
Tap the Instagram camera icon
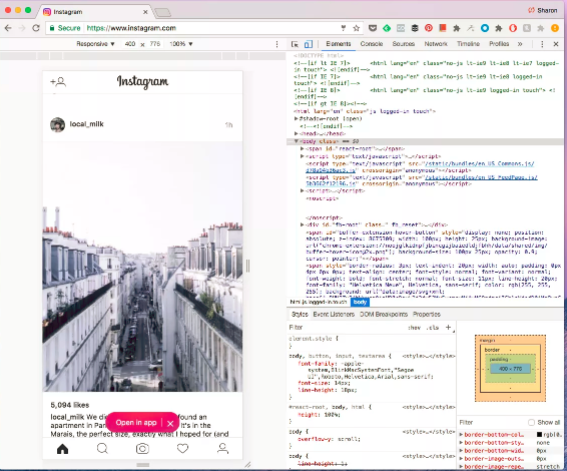(142, 449)
